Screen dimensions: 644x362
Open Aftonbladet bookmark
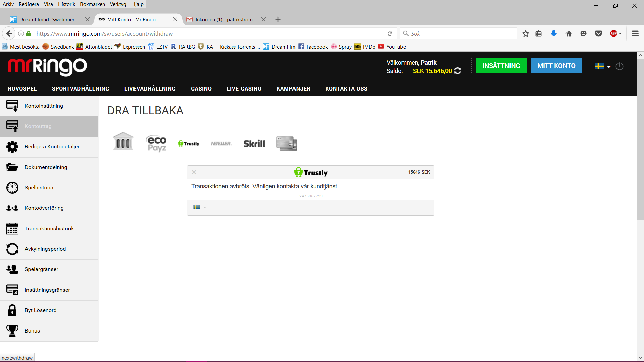[94, 47]
